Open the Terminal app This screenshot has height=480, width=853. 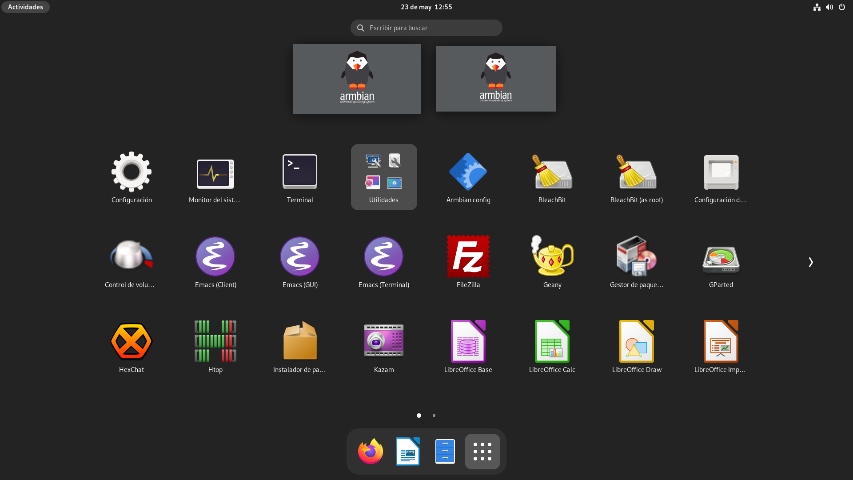pos(300,177)
